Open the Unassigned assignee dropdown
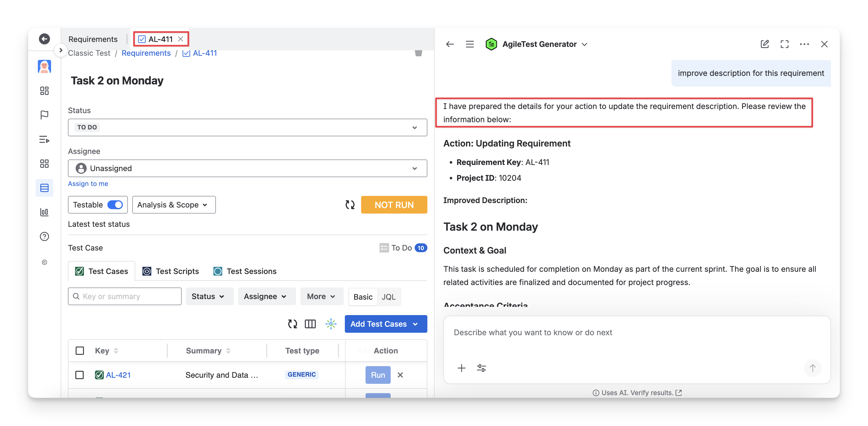 pyautogui.click(x=247, y=168)
